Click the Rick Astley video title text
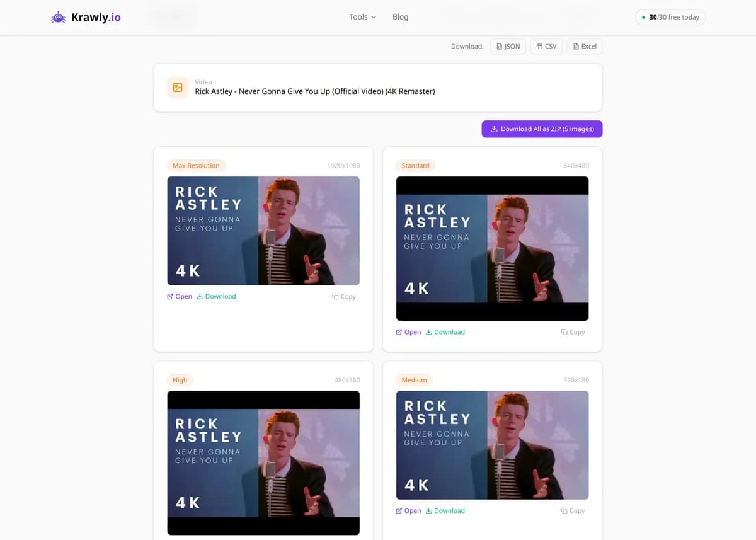The image size is (756, 540). pos(315,91)
